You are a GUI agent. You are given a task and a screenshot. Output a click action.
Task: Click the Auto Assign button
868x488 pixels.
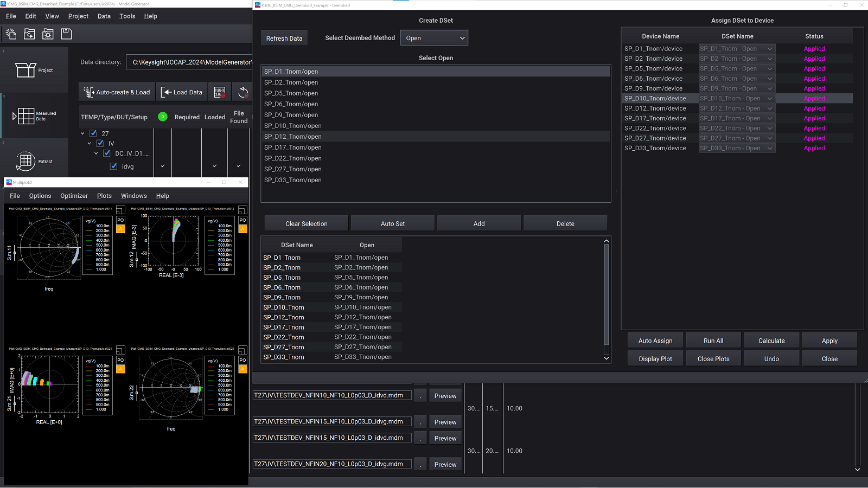coord(655,340)
